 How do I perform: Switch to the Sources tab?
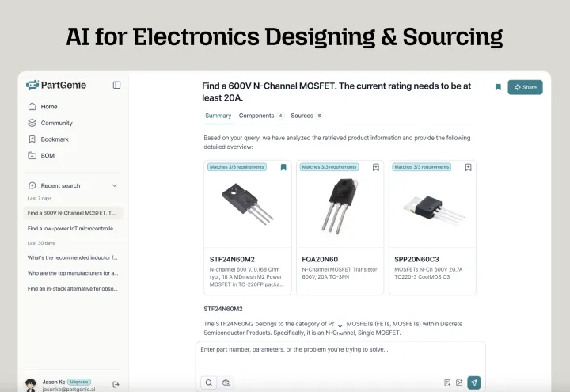pos(306,116)
